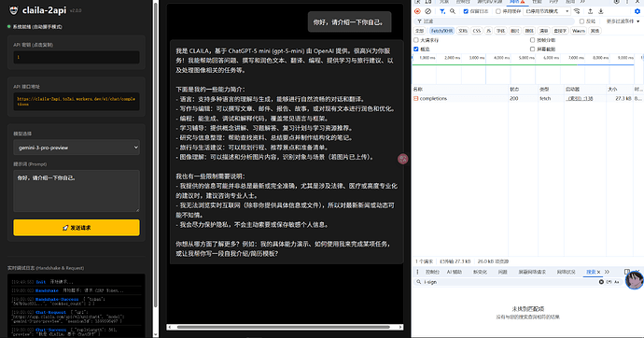Image resolution: width=644 pixels, height=338 pixels.
Task: Open DevTools three-dot customize menu at top
Action: [x=627, y=2]
